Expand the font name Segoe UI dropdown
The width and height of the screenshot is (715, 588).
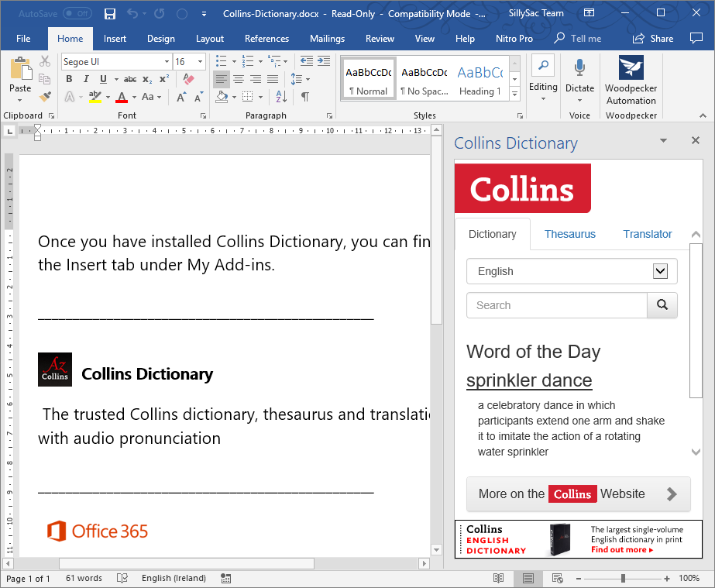pyautogui.click(x=167, y=62)
